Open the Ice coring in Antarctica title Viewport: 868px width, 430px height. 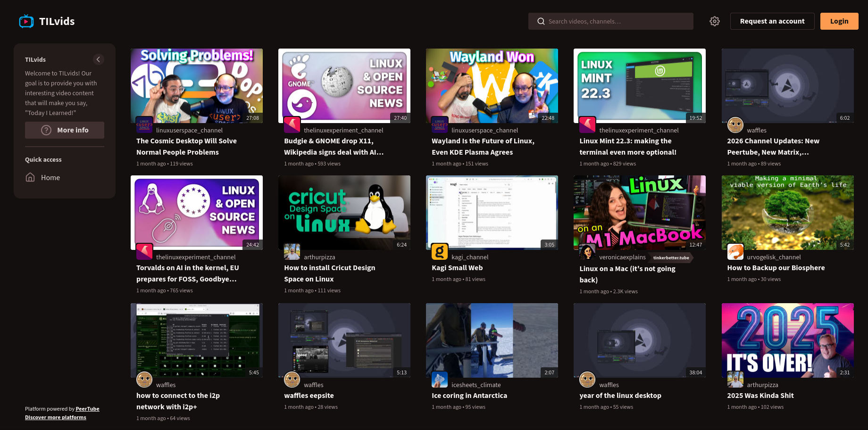(x=469, y=396)
